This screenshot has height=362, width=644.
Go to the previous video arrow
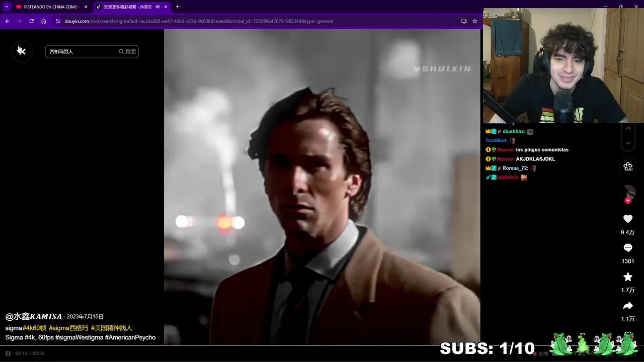click(628, 129)
